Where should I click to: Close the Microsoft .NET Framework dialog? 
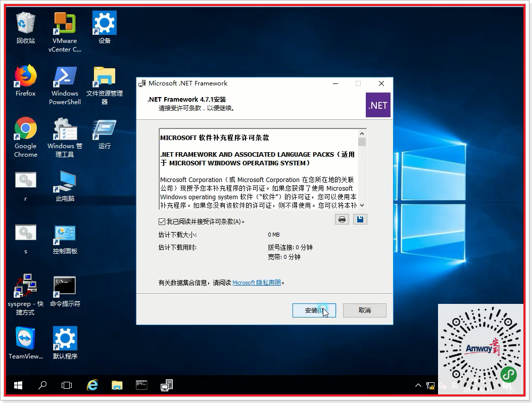[381, 83]
